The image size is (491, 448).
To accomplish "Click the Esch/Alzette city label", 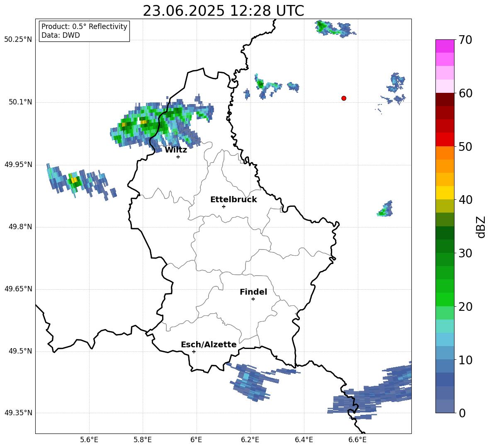I will 209,344.
